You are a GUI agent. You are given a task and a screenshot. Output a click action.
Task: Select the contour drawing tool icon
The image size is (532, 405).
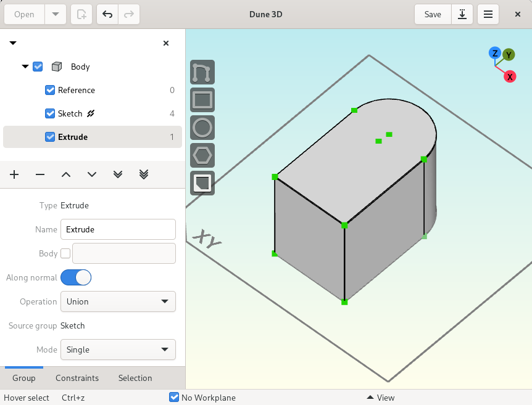tap(202, 72)
